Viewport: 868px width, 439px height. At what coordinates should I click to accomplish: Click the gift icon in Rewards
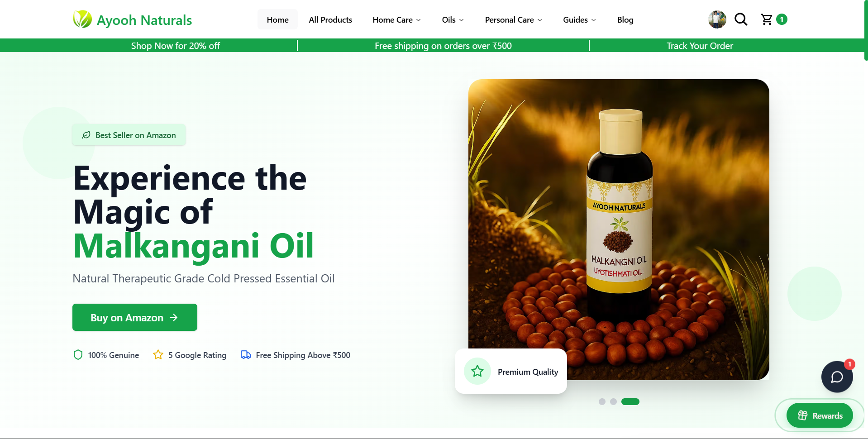802,415
